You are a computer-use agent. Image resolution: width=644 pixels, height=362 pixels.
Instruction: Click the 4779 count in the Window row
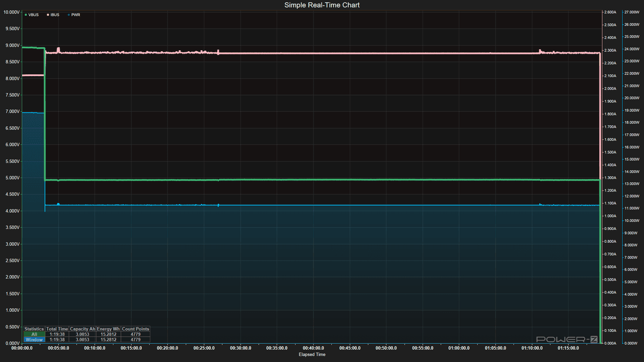(x=135, y=340)
